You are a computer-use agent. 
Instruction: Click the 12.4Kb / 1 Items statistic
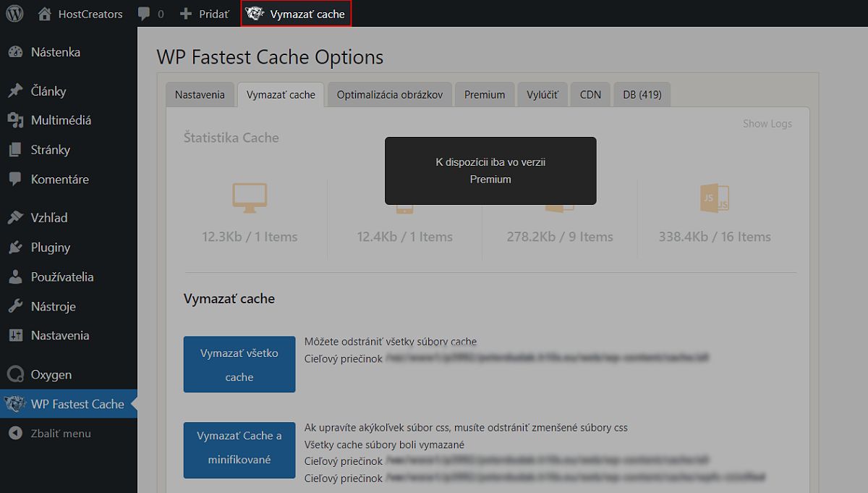click(x=405, y=237)
